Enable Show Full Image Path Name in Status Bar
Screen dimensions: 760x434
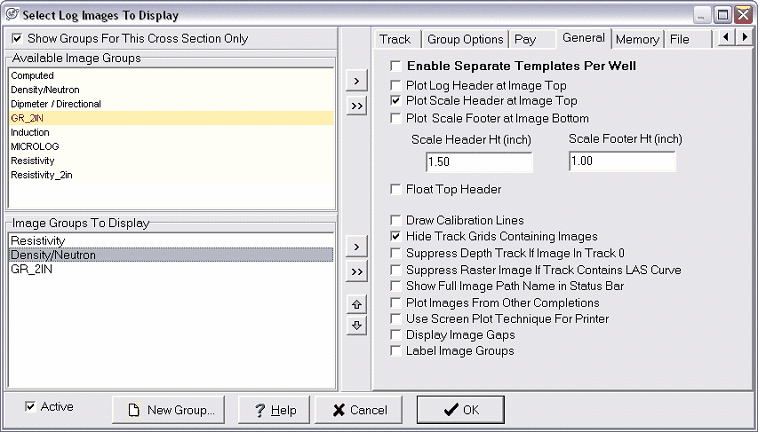(396, 286)
